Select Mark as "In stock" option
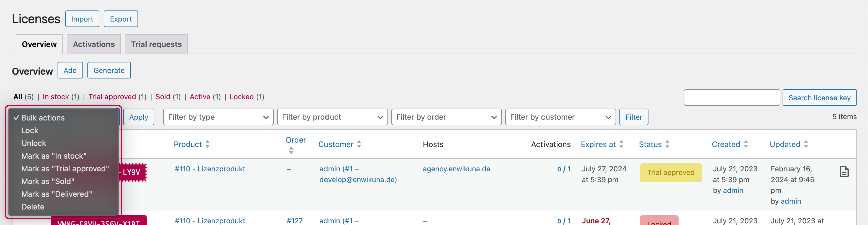 pyautogui.click(x=63, y=156)
